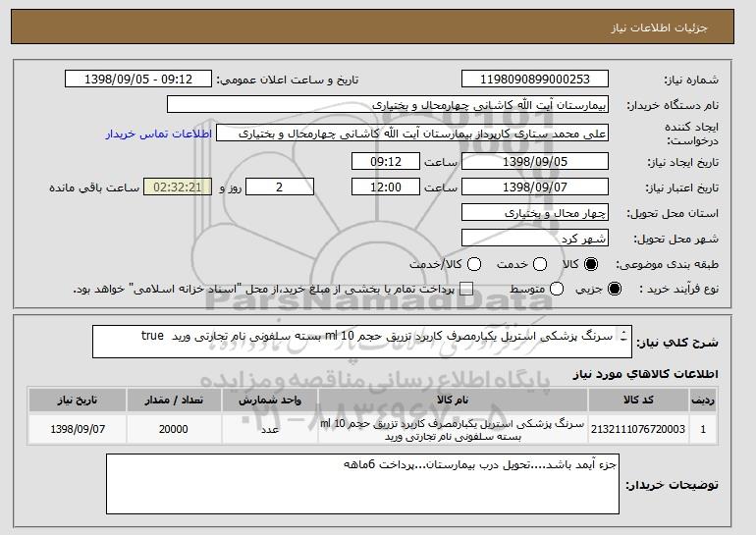This screenshot has width=756, height=535.
Task: Click the buyer organization name field
Action: point(388,105)
